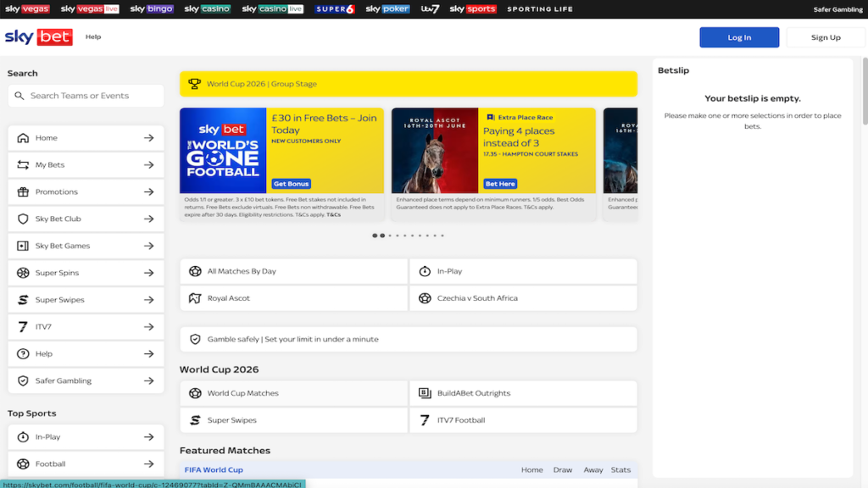Screen dimensions: 868x488
Task: Open Super Spins in the sidebar
Action: coord(86,273)
